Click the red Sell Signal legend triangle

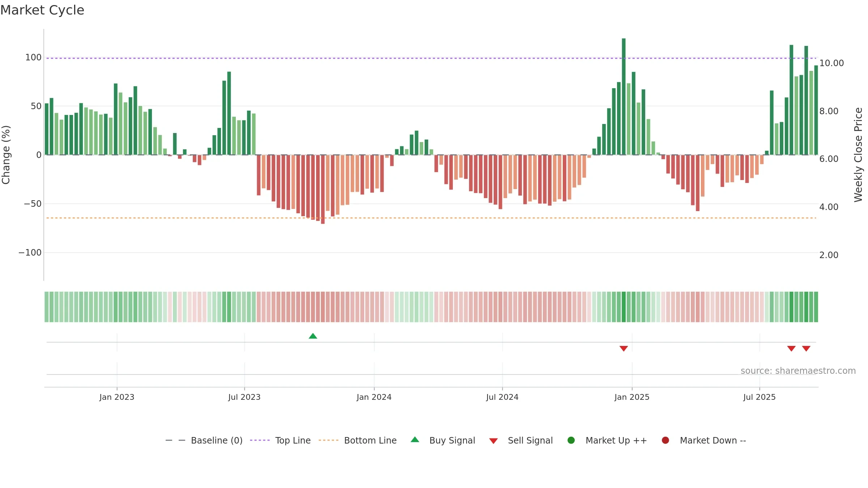(x=493, y=441)
